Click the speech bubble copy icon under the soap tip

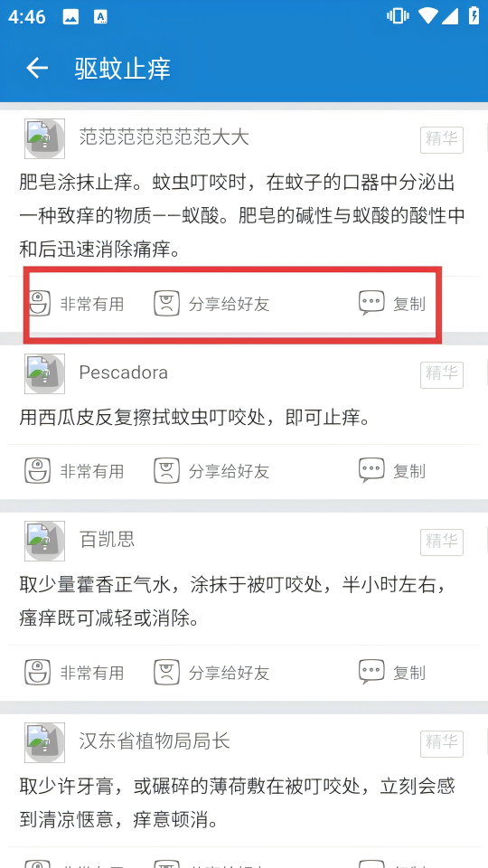pyautogui.click(x=371, y=303)
